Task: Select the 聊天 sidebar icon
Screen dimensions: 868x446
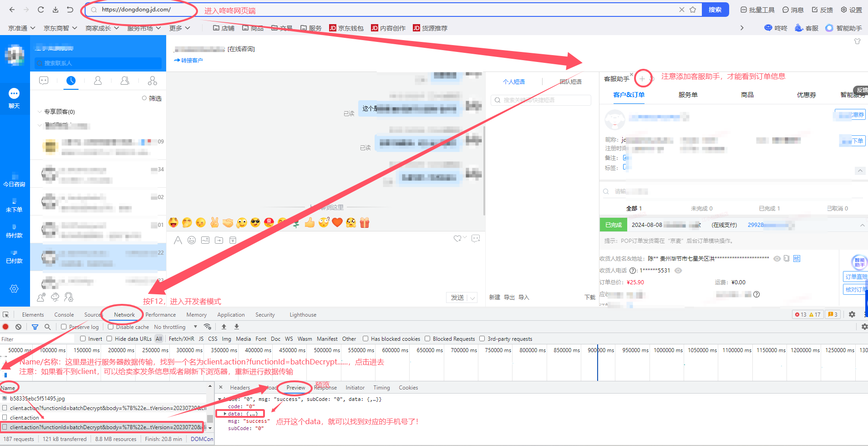Action: 14,98
